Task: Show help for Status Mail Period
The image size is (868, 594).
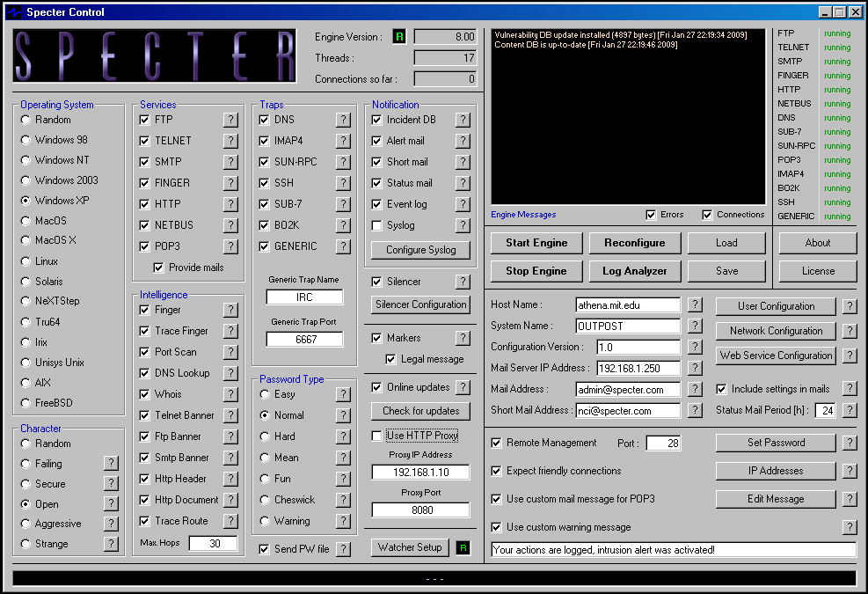Action: click(850, 410)
